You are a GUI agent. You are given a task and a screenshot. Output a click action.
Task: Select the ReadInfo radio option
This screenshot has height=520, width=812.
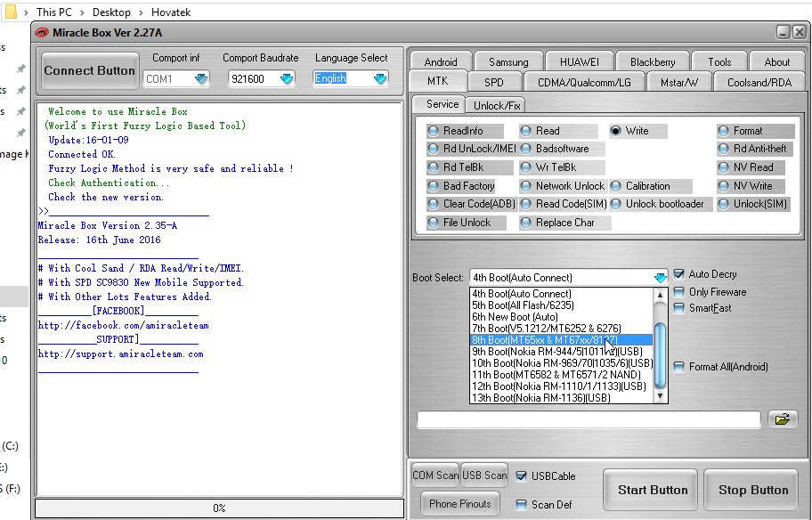434,131
